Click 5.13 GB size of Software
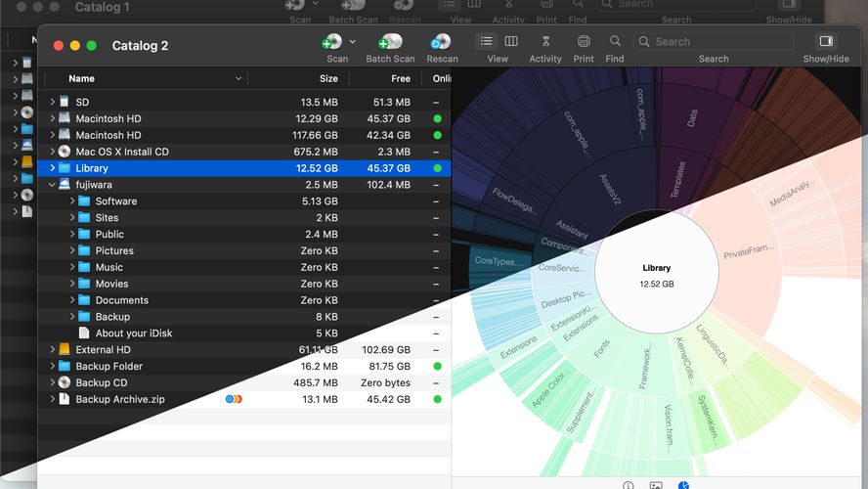The width and height of the screenshot is (868, 489). (320, 201)
